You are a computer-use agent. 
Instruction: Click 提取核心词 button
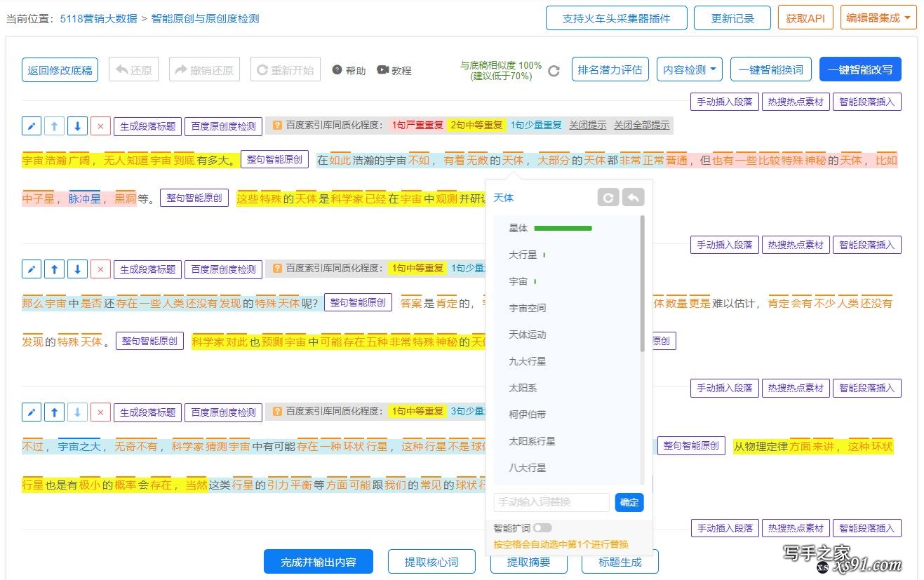point(431,562)
